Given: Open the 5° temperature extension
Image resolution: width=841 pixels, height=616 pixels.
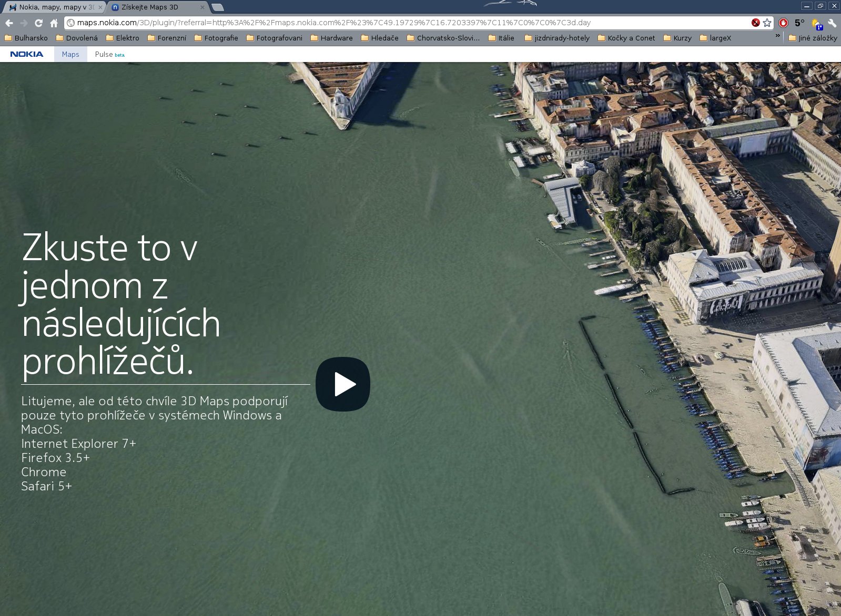Looking at the screenshot, I should click(x=799, y=23).
